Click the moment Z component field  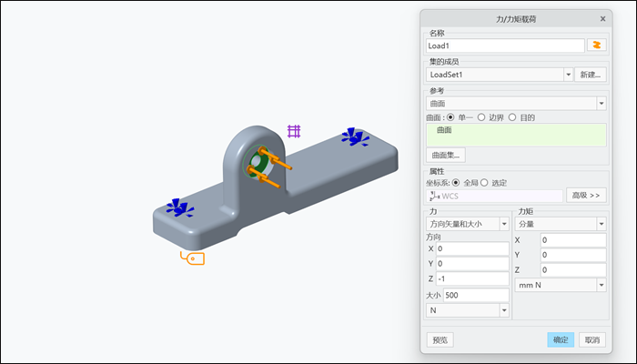(x=573, y=270)
